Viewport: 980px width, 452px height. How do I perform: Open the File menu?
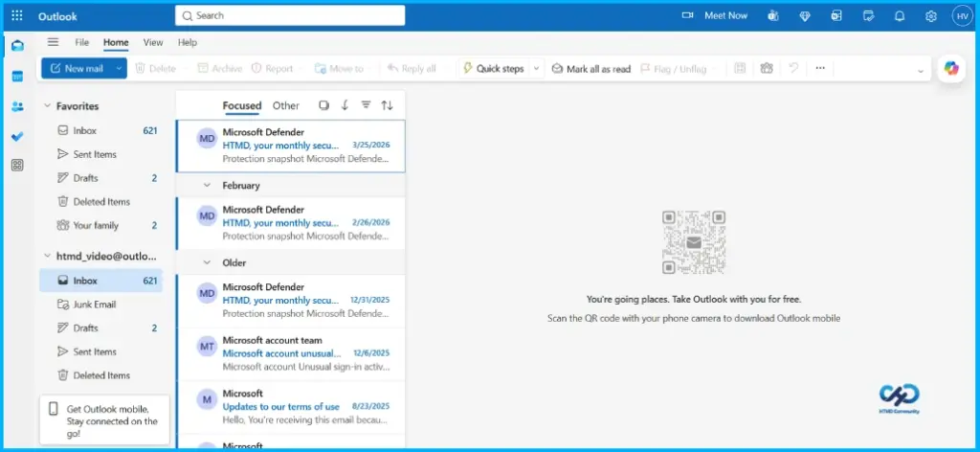click(82, 42)
